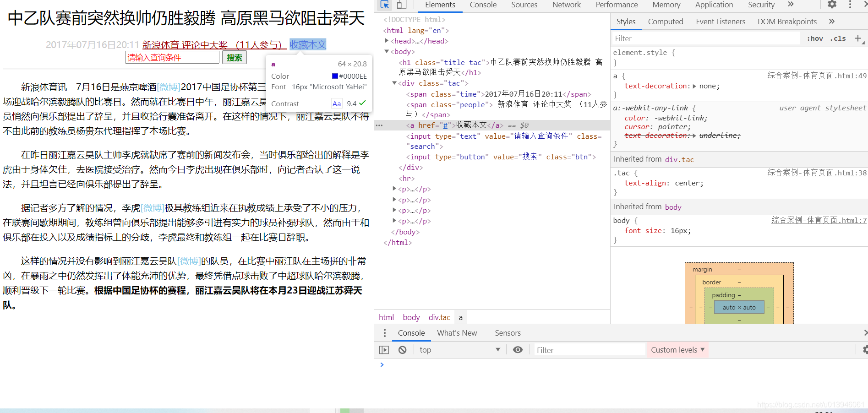868x413 pixels.
Task: Toggle the .cls class editor
Action: [x=838, y=38]
